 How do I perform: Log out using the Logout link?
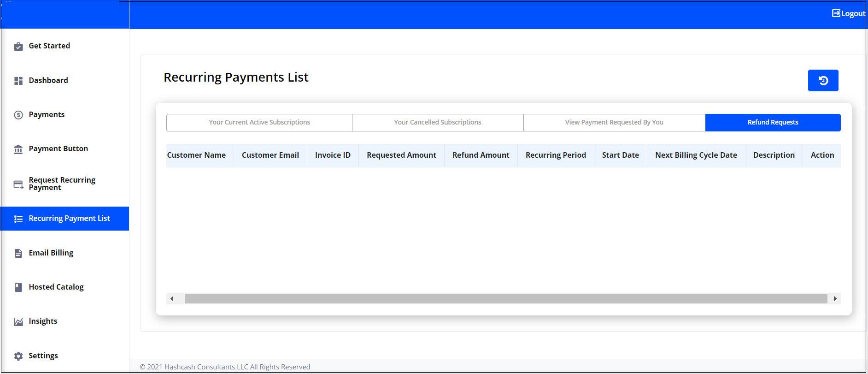(848, 13)
